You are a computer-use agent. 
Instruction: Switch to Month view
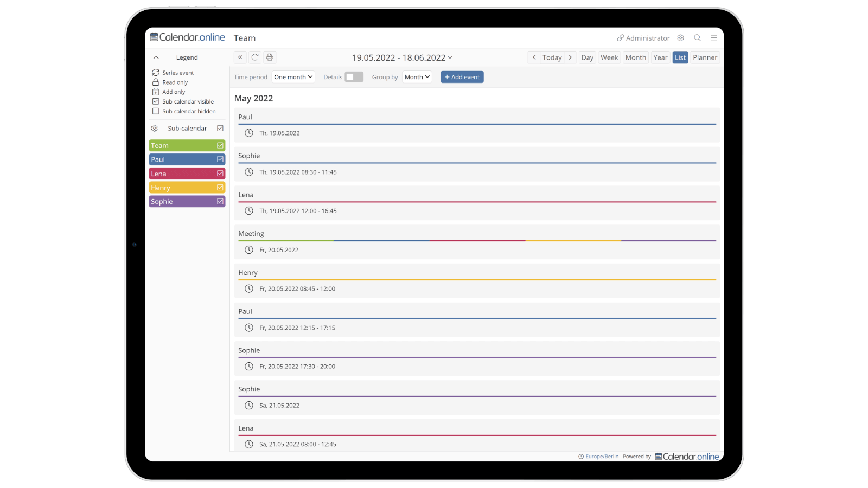[636, 57]
